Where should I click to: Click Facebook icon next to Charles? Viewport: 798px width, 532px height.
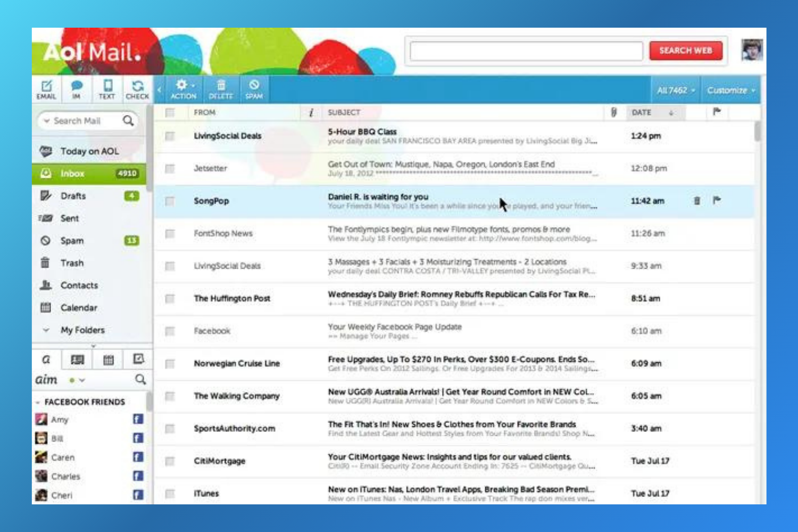pos(138,476)
